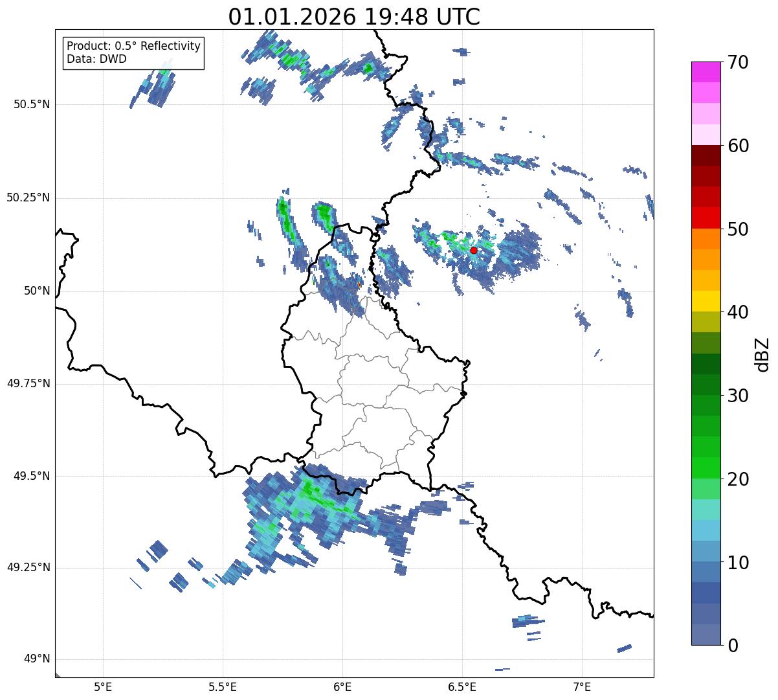The image size is (778, 700).
Task: Click the 5.5°E longitude label
Action: pyautogui.click(x=223, y=687)
